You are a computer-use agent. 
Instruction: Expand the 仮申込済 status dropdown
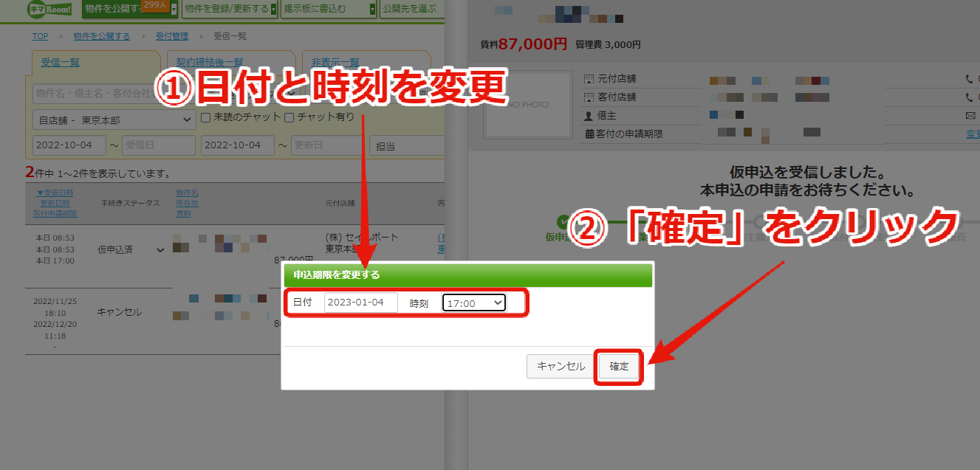[161, 250]
